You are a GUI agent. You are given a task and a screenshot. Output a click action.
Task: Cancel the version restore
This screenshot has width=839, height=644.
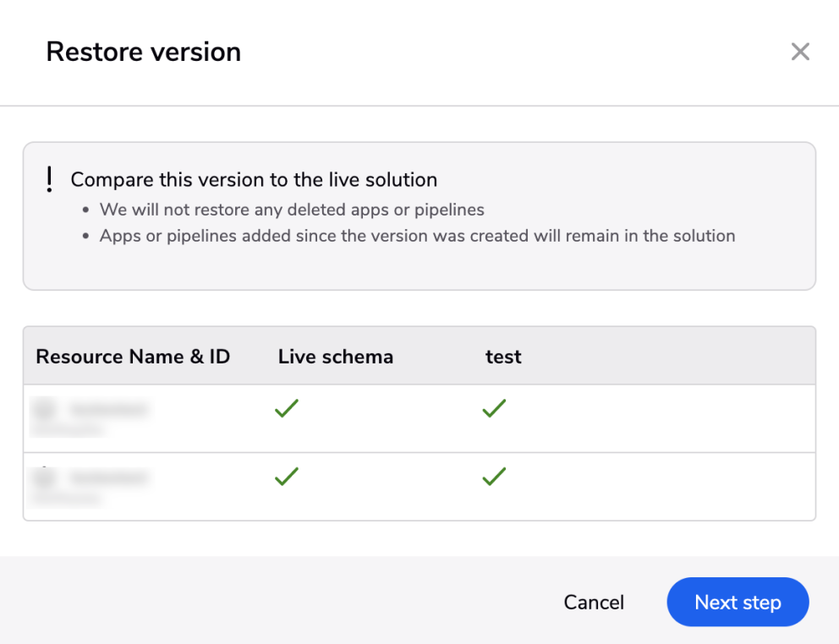594,602
